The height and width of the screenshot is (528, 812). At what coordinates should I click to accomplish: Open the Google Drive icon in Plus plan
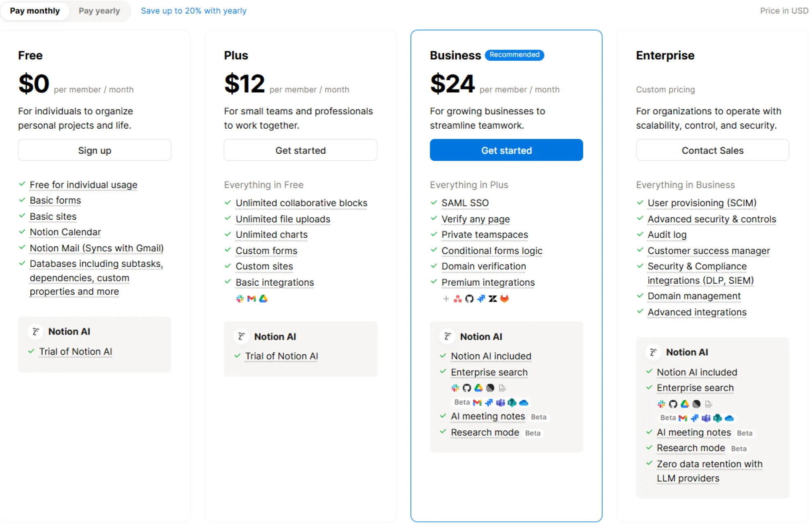(x=263, y=298)
